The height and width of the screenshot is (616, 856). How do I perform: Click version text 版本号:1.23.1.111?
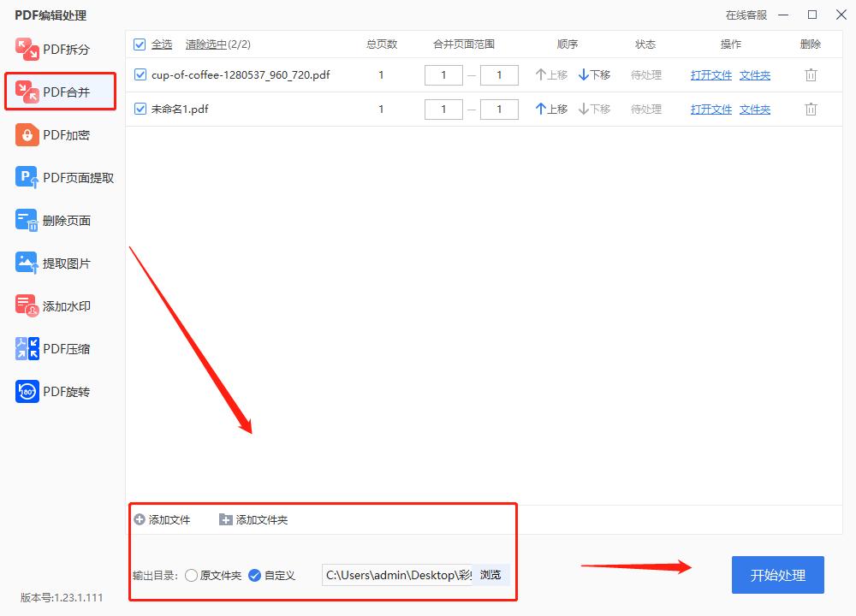pyautogui.click(x=62, y=597)
